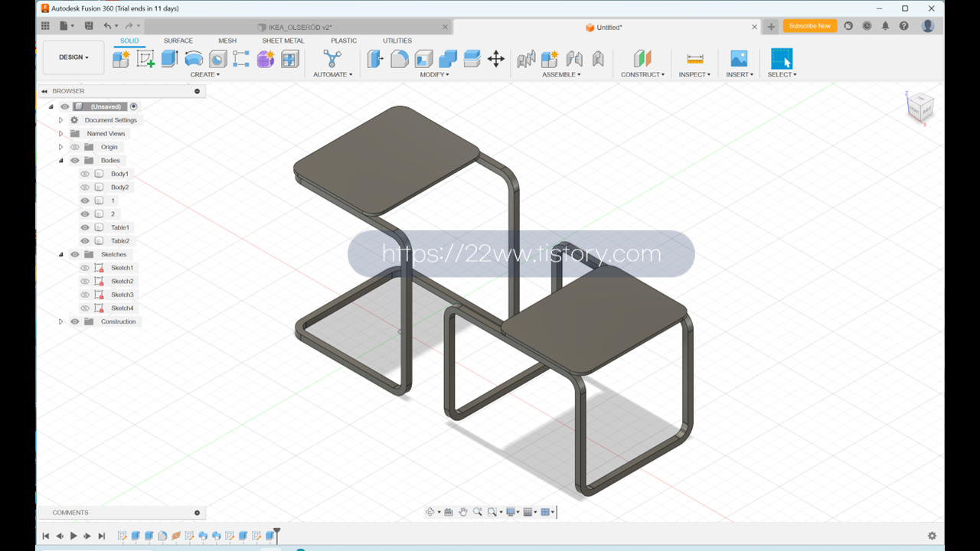The image size is (980, 551).
Task: Select the Fillet tool in Modify
Action: pos(400,59)
